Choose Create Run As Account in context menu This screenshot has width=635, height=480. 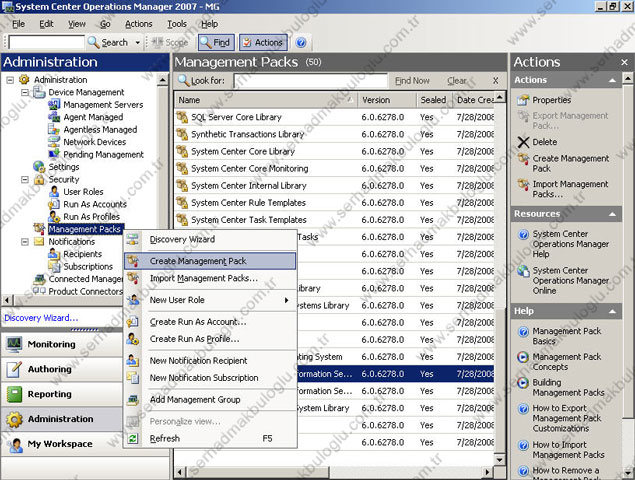[210, 322]
